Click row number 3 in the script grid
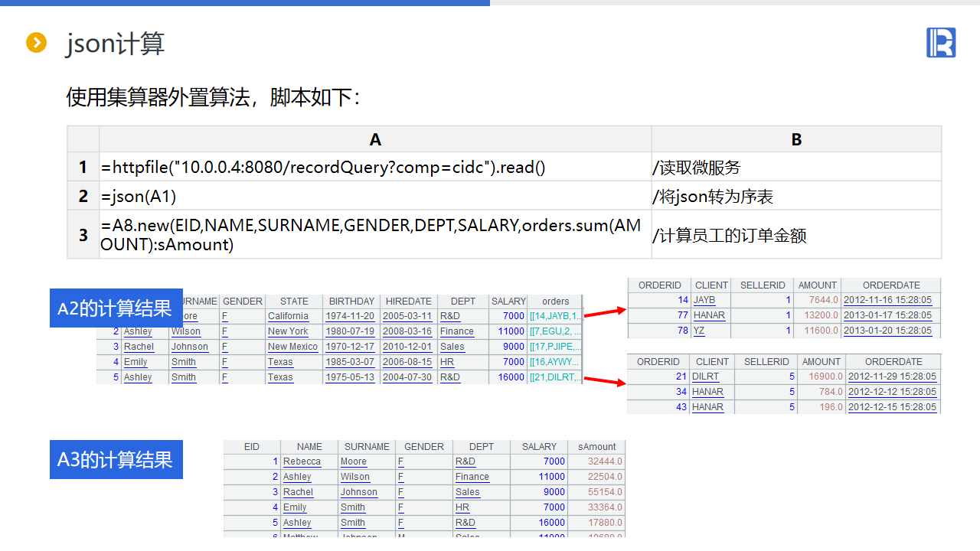Viewport: 980px width, 551px height. pos(83,235)
